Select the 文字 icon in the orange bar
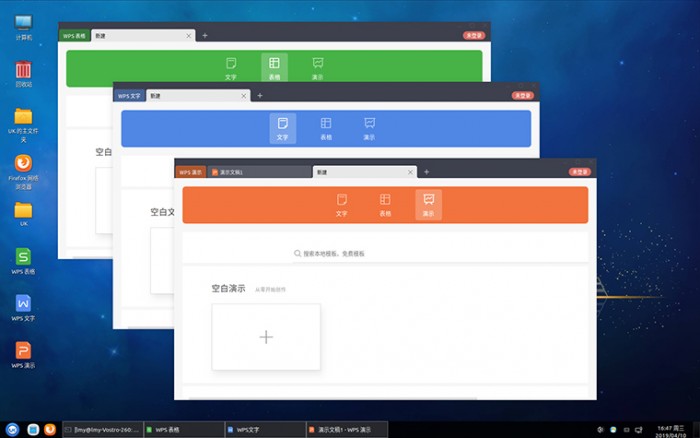 [x=342, y=204]
